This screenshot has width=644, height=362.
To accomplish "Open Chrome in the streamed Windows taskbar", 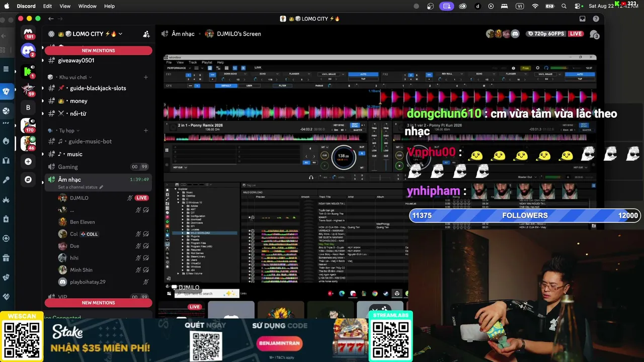I will [375, 294].
